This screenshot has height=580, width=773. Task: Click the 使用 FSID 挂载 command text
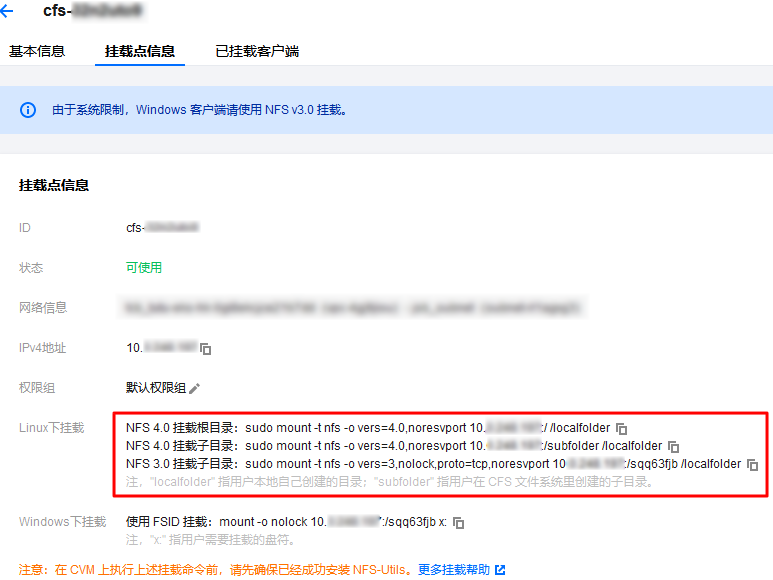click(288, 522)
